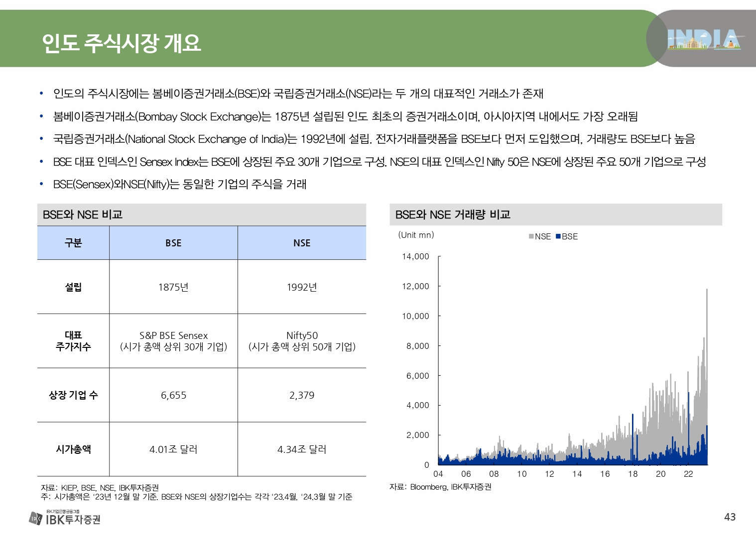
Task: Click the 14,000 y-axis label
Action: pyautogui.click(x=415, y=256)
